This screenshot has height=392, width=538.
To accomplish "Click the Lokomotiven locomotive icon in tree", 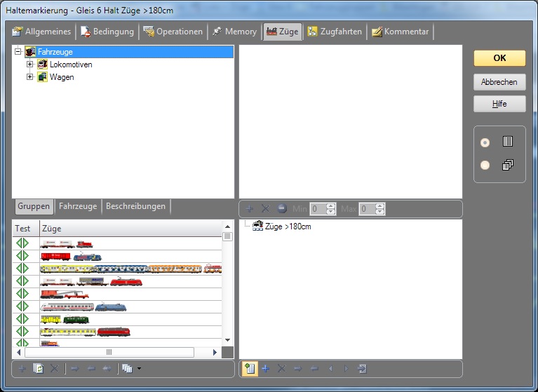I will pos(43,65).
